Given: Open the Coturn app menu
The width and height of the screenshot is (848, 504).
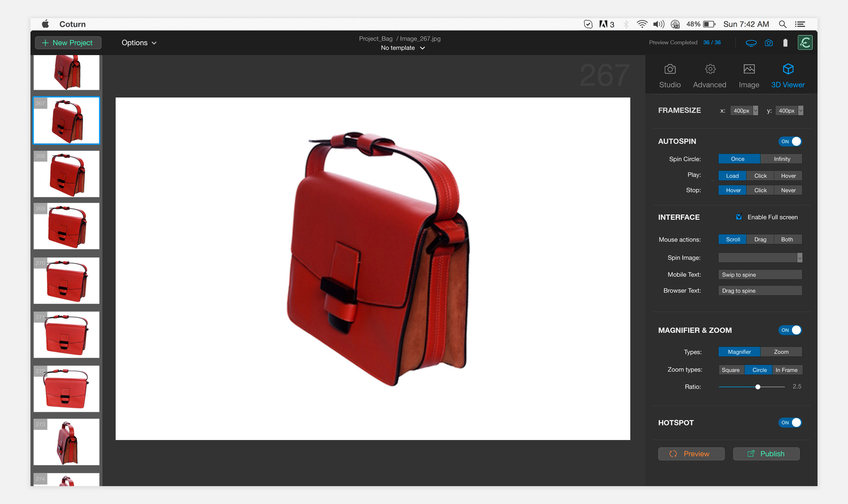Looking at the screenshot, I should (x=72, y=24).
